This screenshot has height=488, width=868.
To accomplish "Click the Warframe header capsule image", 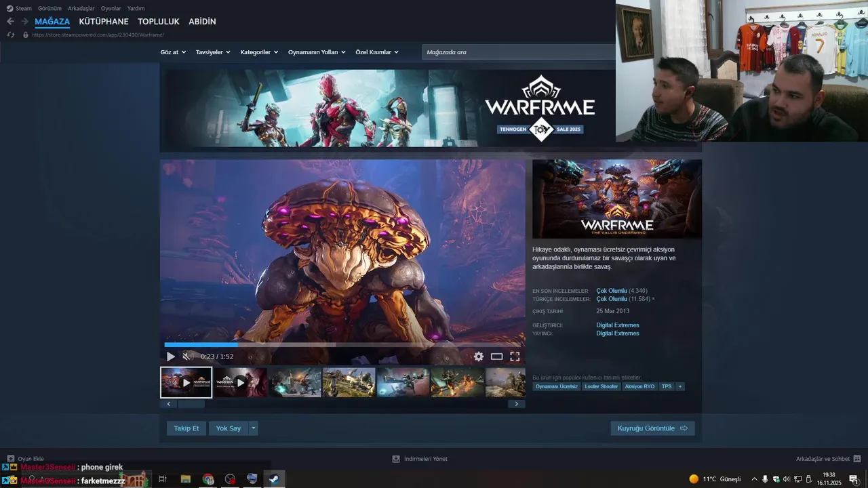I will (x=617, y=199).
